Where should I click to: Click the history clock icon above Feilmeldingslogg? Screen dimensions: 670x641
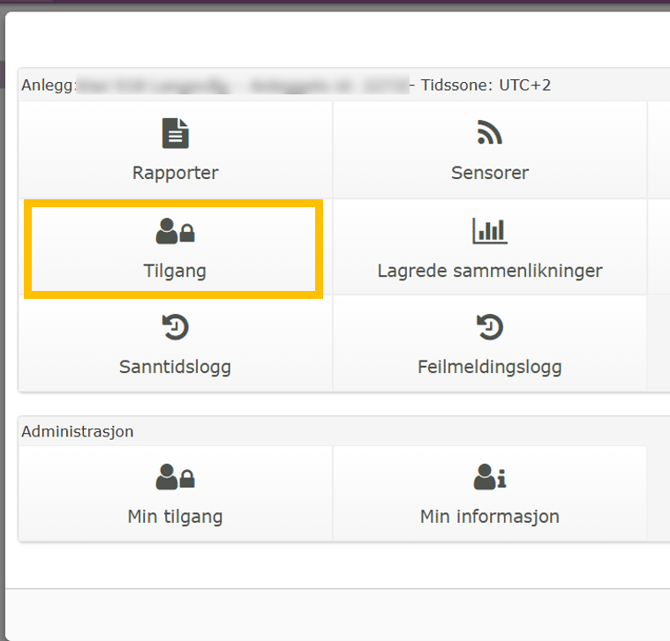tap(489, 327)
